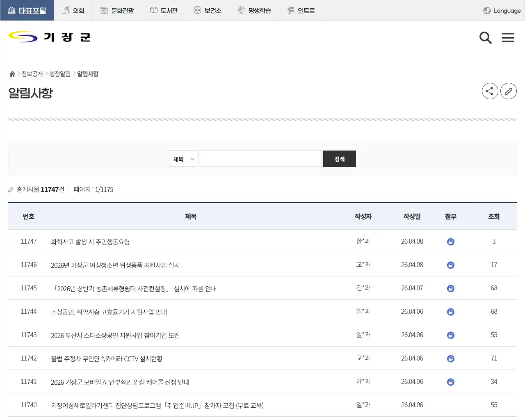Open the 평생학습 section
The image size is (525, 420).
[255, 10]
